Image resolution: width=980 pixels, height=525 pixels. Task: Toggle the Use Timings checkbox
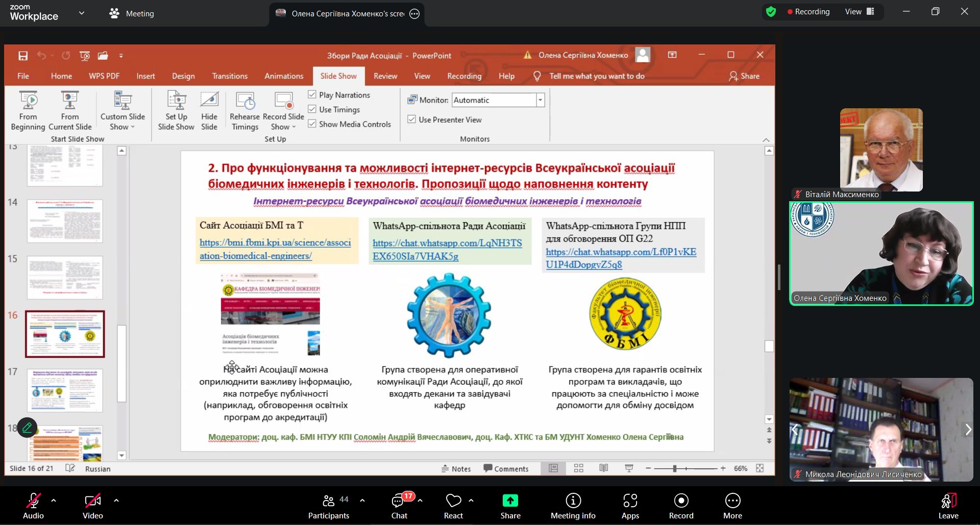click(x=312, y=109)
